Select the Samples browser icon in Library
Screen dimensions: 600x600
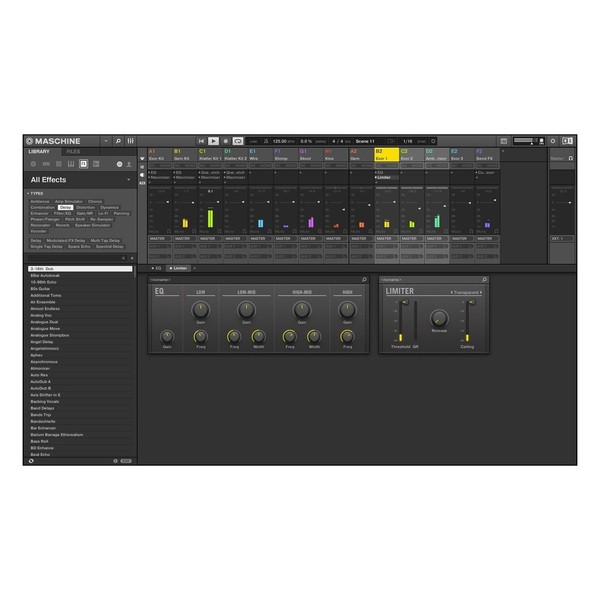[96, 164]
